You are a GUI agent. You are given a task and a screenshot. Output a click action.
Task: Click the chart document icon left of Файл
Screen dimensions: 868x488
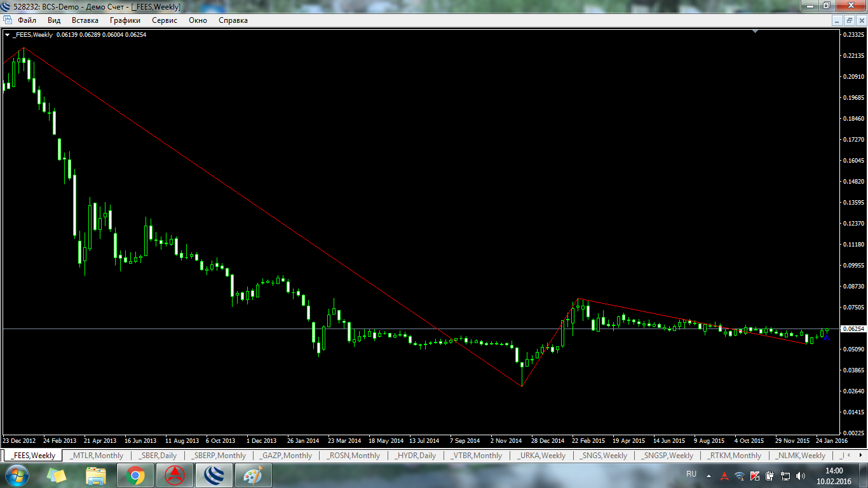click(8, 20)
